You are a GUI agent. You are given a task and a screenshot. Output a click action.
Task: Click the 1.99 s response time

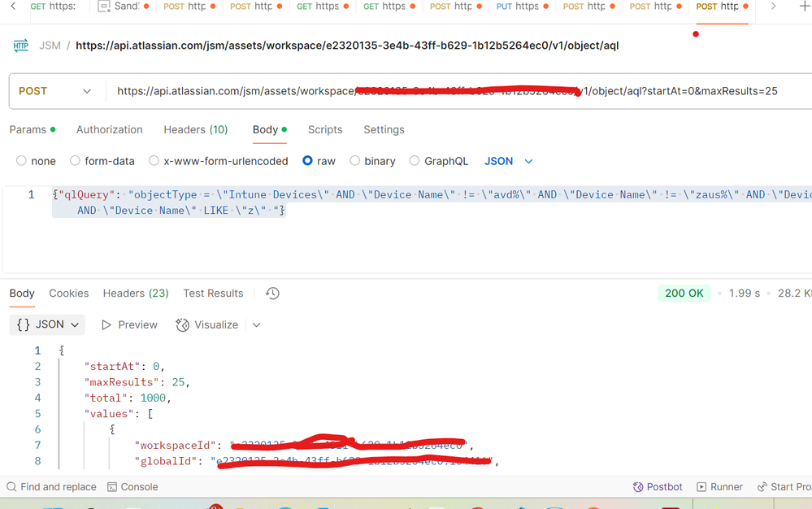click(745, 293)
